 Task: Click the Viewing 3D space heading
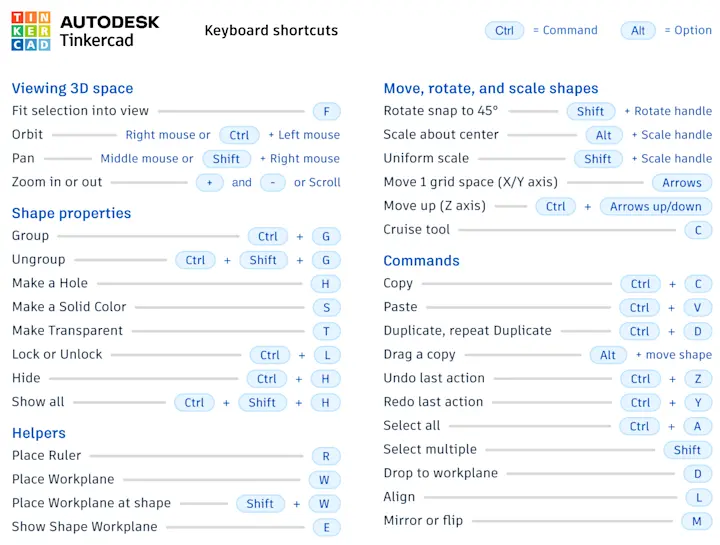click(73, 88)
